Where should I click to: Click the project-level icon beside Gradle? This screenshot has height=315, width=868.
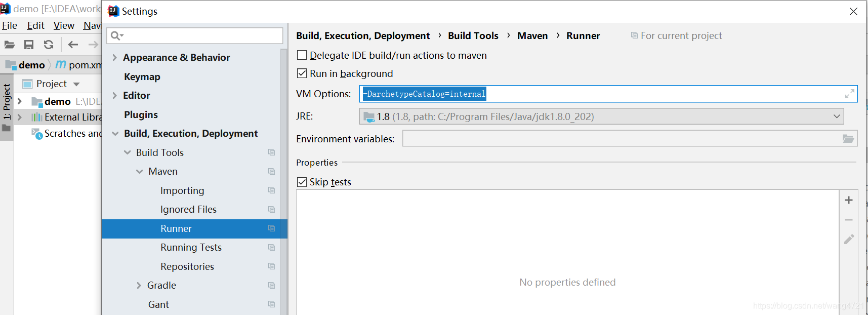(271, 285)
